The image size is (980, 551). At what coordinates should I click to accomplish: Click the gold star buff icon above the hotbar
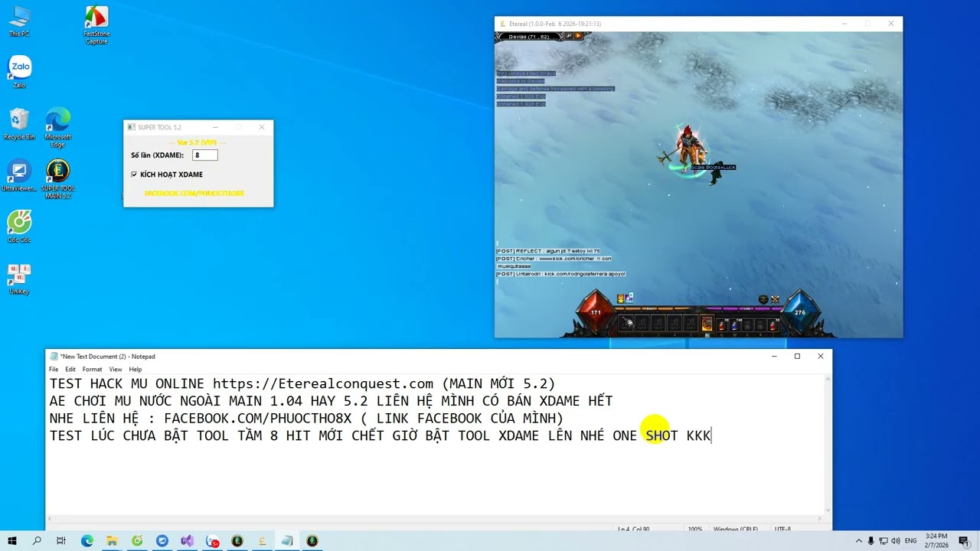(x=620, y=298)
